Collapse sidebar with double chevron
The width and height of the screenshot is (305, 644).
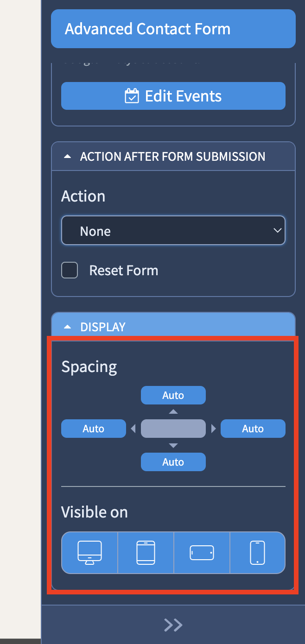(173, 625)
